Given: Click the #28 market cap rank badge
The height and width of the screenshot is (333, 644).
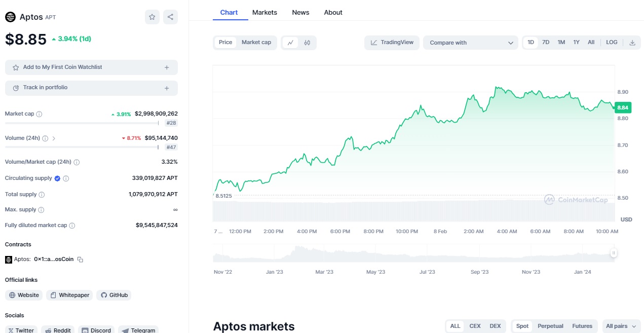Looking at the screenshot, I should [x=172, y=123].
